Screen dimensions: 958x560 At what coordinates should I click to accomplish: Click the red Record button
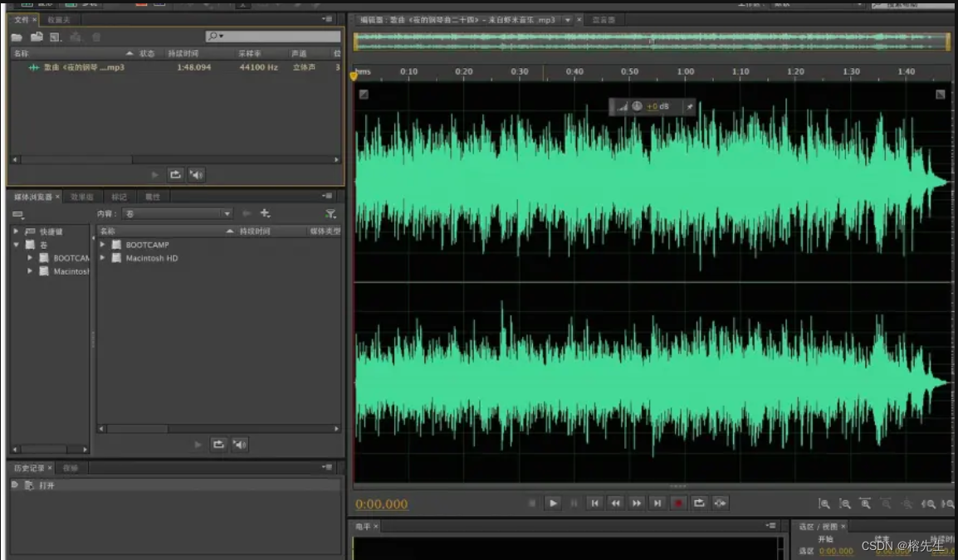point(678,504)
